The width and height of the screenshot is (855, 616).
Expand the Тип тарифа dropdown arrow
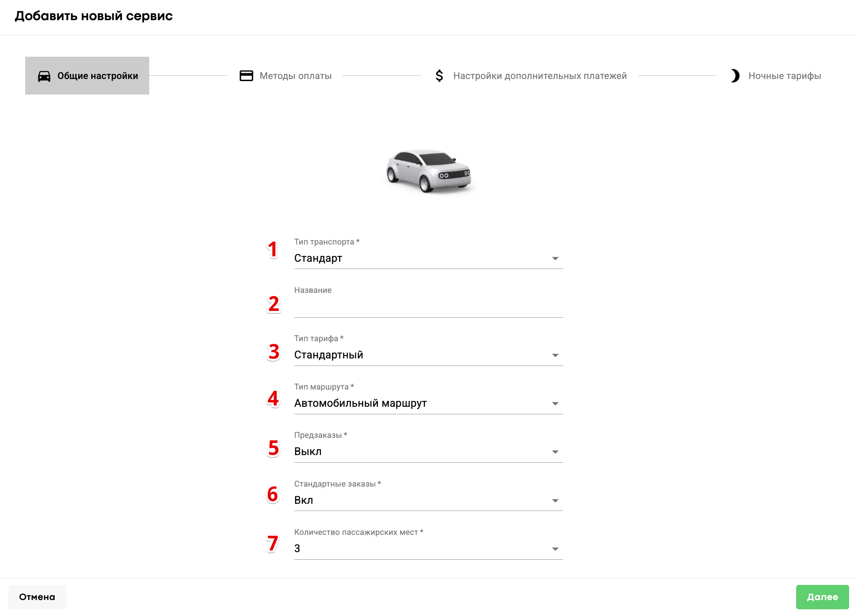pyautogui.click(x=555, y=355)
